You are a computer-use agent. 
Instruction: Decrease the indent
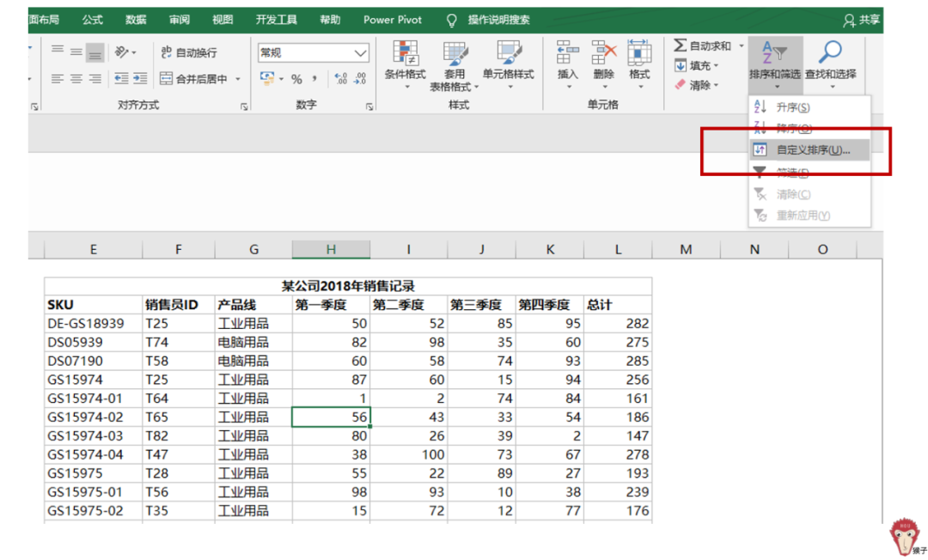121,78
